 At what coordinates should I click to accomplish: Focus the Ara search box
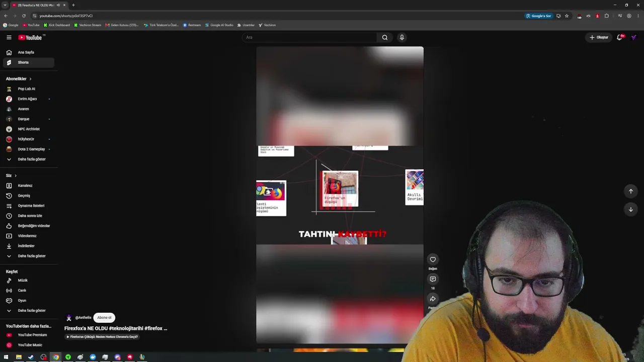point(309,37)
